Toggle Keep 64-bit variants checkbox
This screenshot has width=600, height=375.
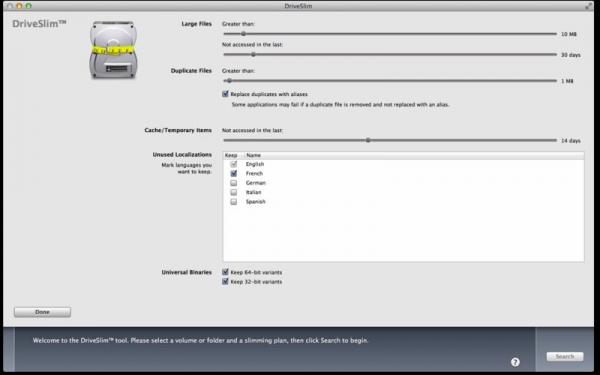(225, 272)
